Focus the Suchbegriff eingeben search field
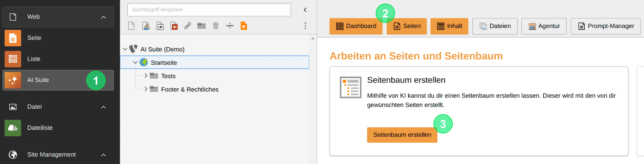Viewport: 644px width, 164px height. [x=209, y=10]
